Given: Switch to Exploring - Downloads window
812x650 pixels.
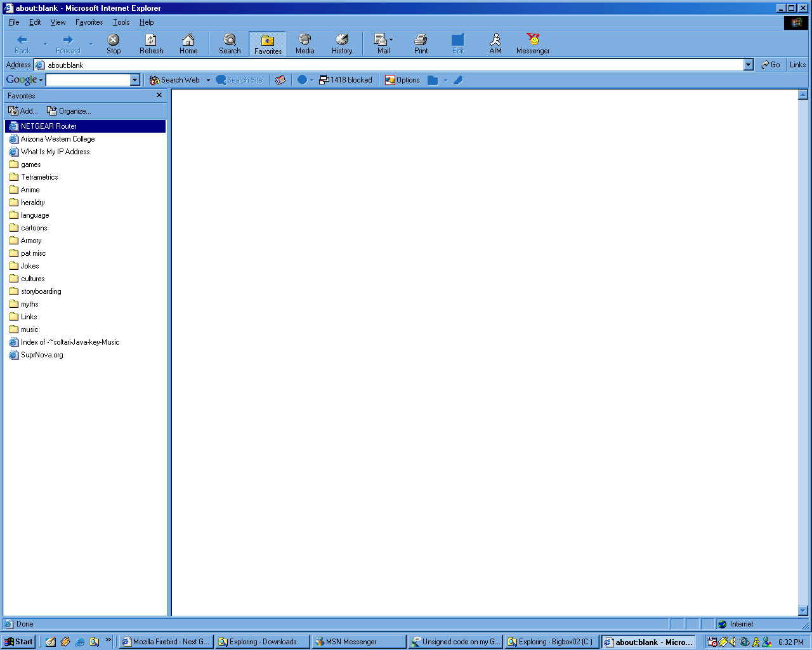Looking at the screenshot, I should (262, 642).
